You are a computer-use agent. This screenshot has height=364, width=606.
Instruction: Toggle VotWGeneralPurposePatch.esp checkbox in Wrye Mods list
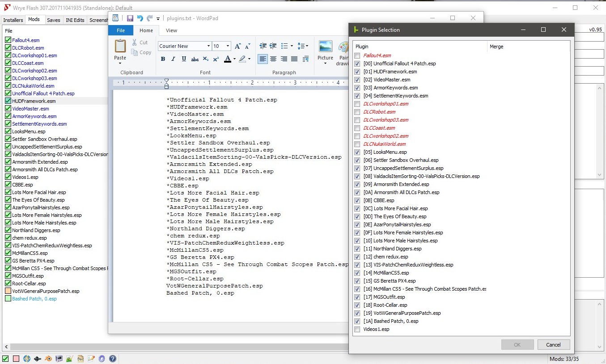8,291
